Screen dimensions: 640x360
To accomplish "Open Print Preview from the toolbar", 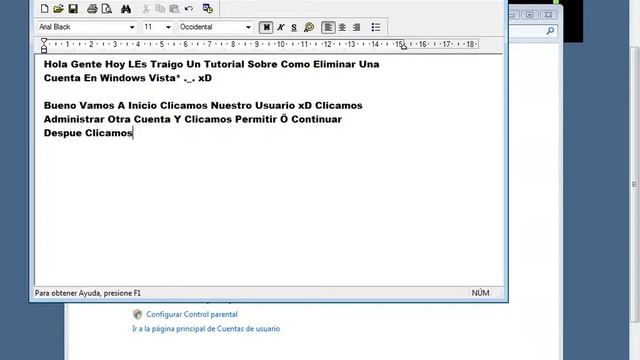I will point(107,9).
